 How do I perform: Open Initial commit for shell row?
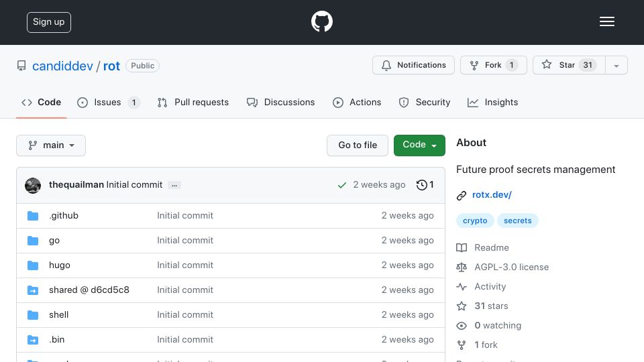tap(185, 315)
